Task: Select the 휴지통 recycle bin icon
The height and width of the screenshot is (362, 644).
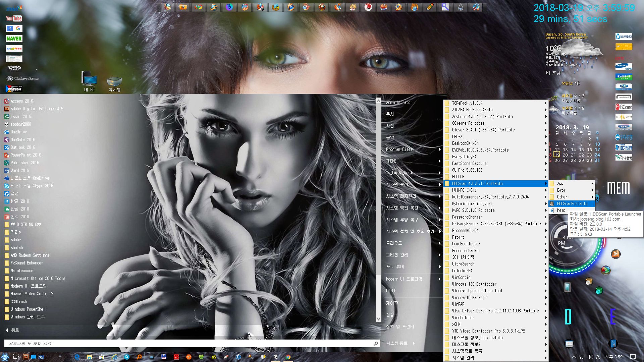Action: pyautogui.click(x=114, y=84)
